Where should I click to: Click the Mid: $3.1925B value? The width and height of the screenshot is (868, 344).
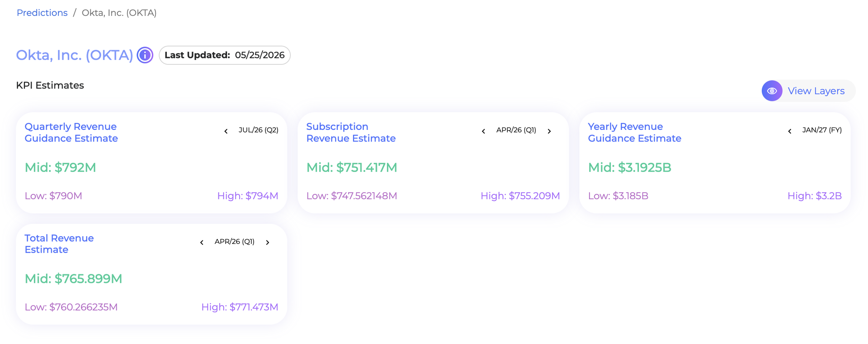(x=630, y=167)
